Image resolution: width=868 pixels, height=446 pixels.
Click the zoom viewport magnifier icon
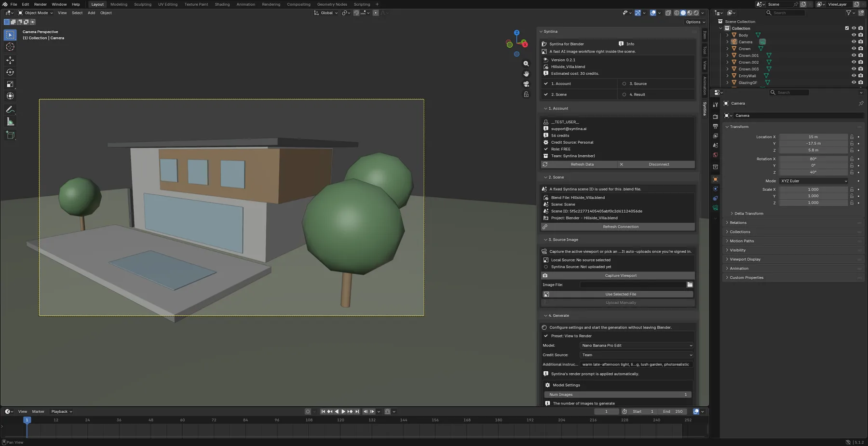coord(526,64)
